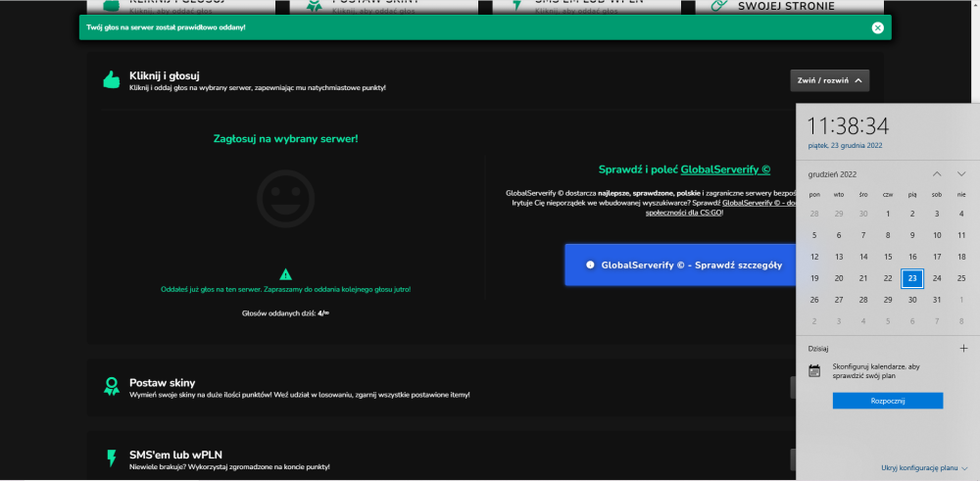Dismiss the green vote confirmation notification
The height and width of the screenshot is (481, 980).
coord(877,27)
